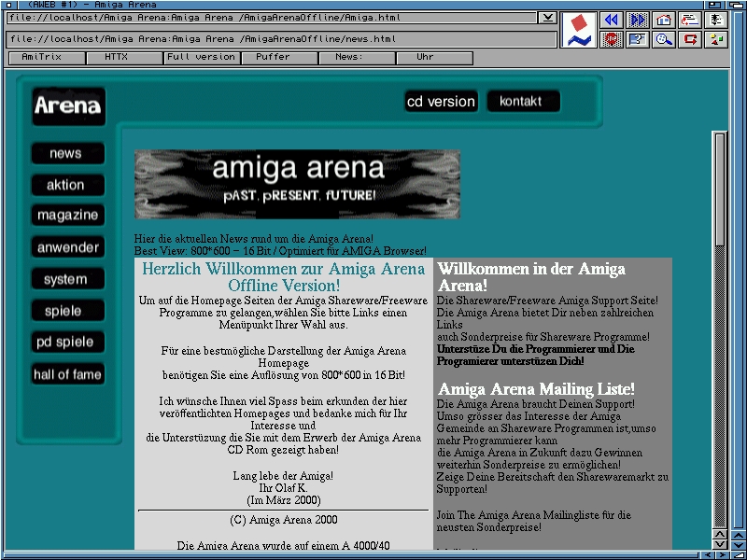Viewport: 747px width, 560px height.
Task: Click 'Willkommen in der Amiga Arena!' heading
Action: tap(531, 276)
